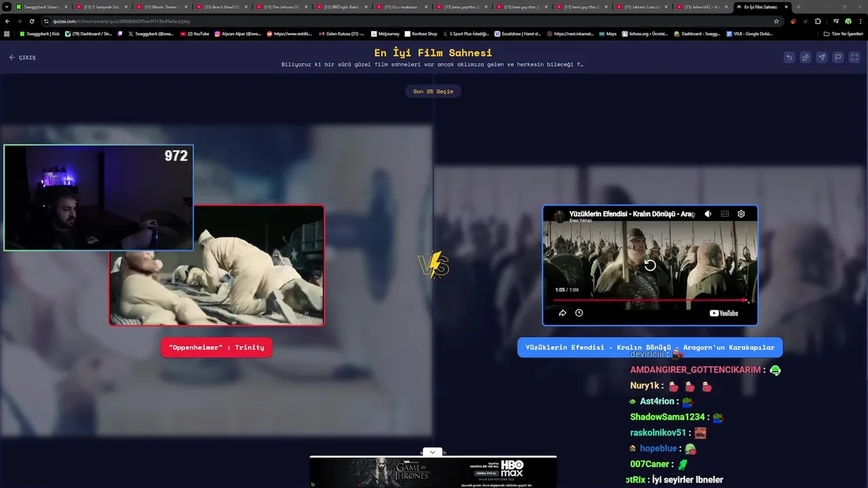Open video on YouTube via logo
Screen dimensions: 868x488
click(724, 313)
